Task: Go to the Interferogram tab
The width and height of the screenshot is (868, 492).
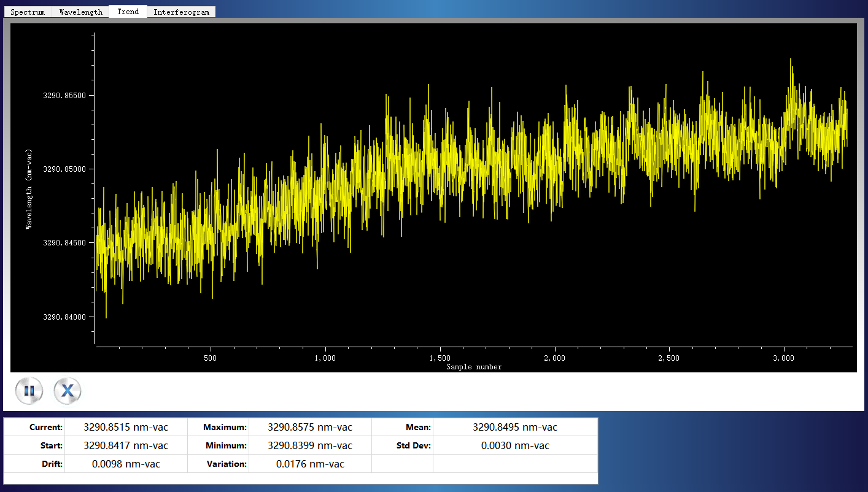Action: (181, 12)
